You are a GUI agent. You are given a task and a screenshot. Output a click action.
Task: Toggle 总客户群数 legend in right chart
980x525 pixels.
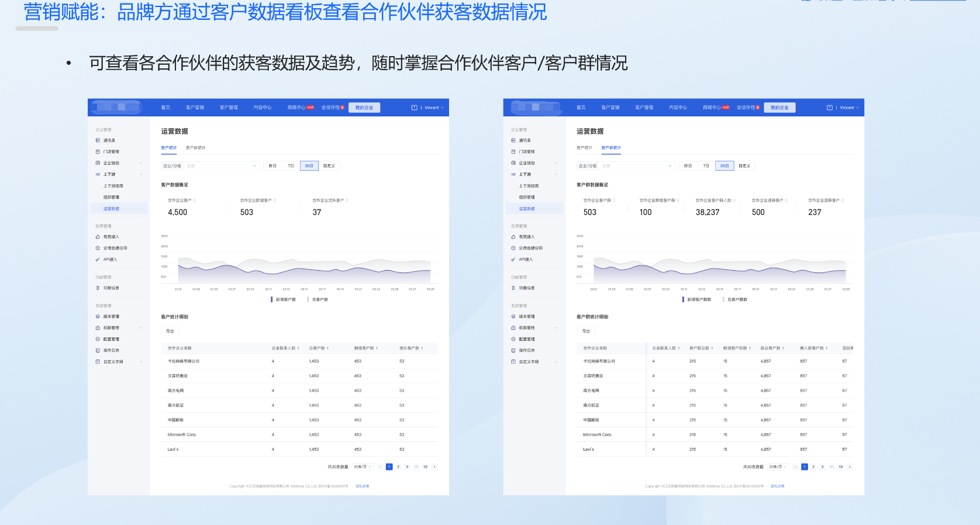(735, 299)
